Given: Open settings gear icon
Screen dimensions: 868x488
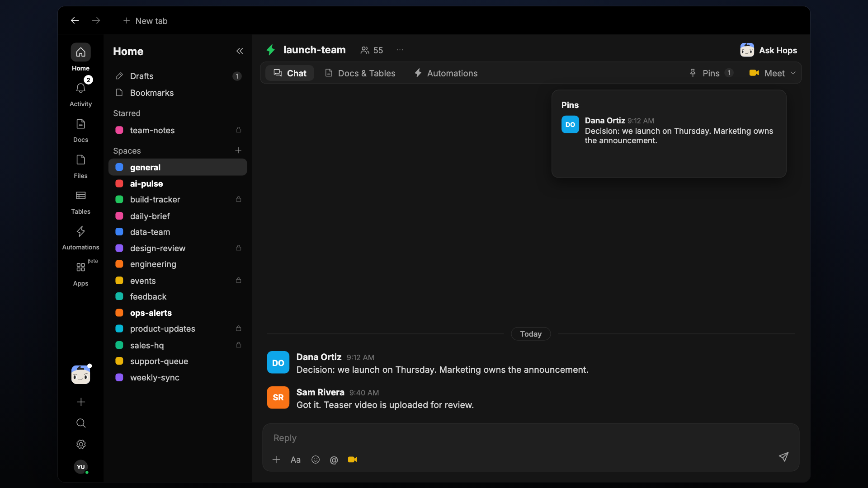Looking at the screenshot, I should point(81,444).
